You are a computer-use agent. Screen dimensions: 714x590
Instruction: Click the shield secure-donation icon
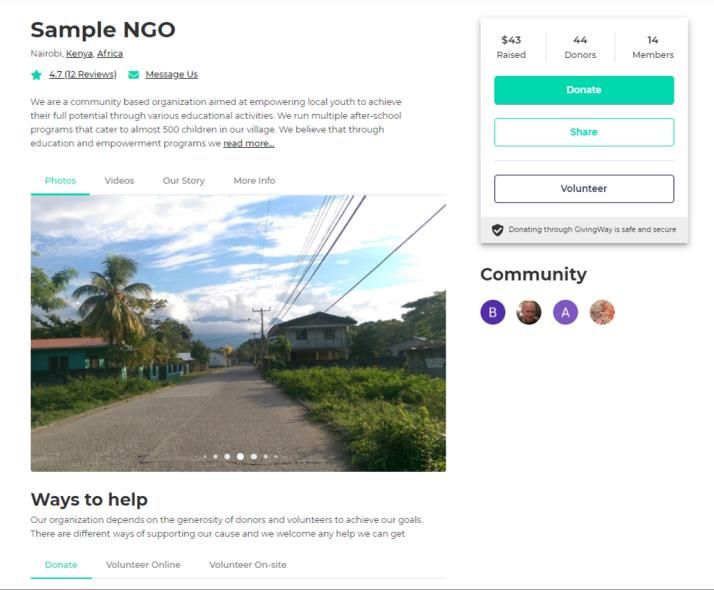[x=497, y=230]
